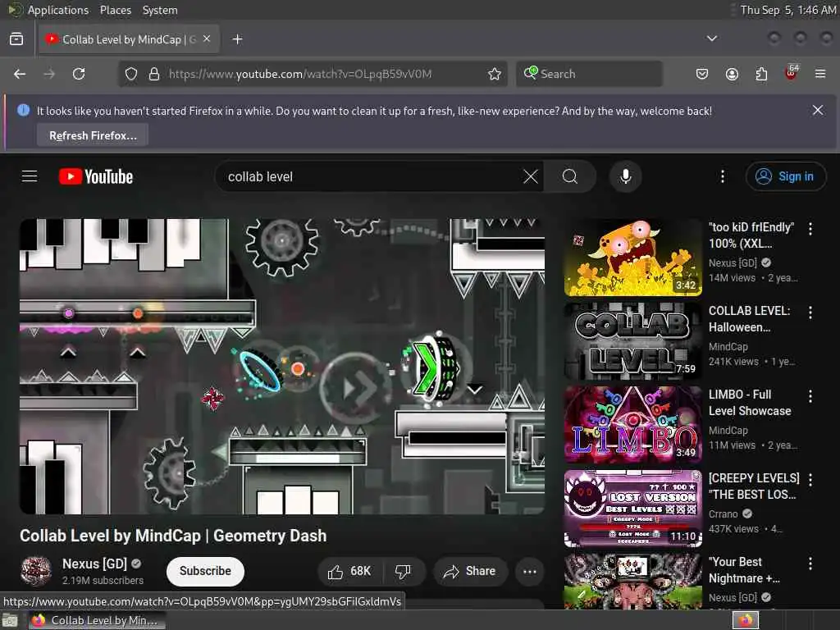Open tracking protection shield icon

pos(131,74)
